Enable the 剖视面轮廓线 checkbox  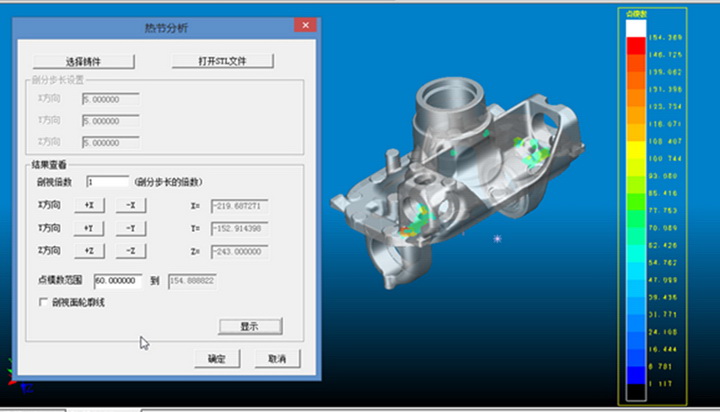click(x=42, y=302)
